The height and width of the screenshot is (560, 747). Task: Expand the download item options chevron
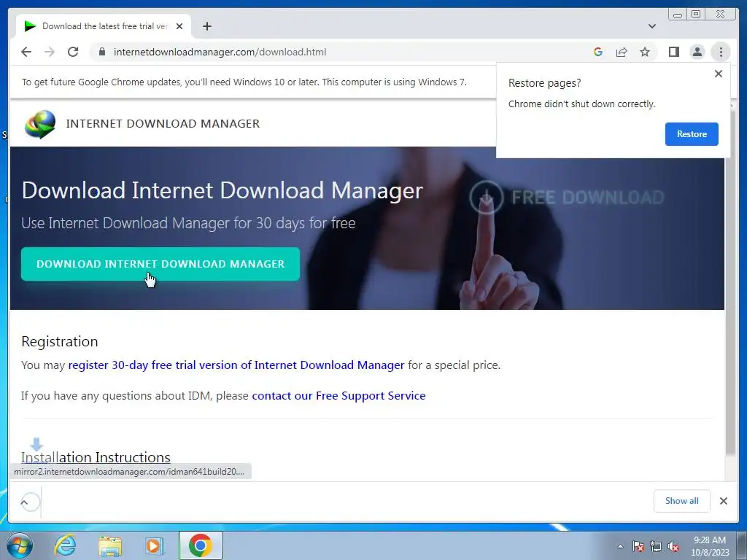pyautogui.click(x=24, y=502)
